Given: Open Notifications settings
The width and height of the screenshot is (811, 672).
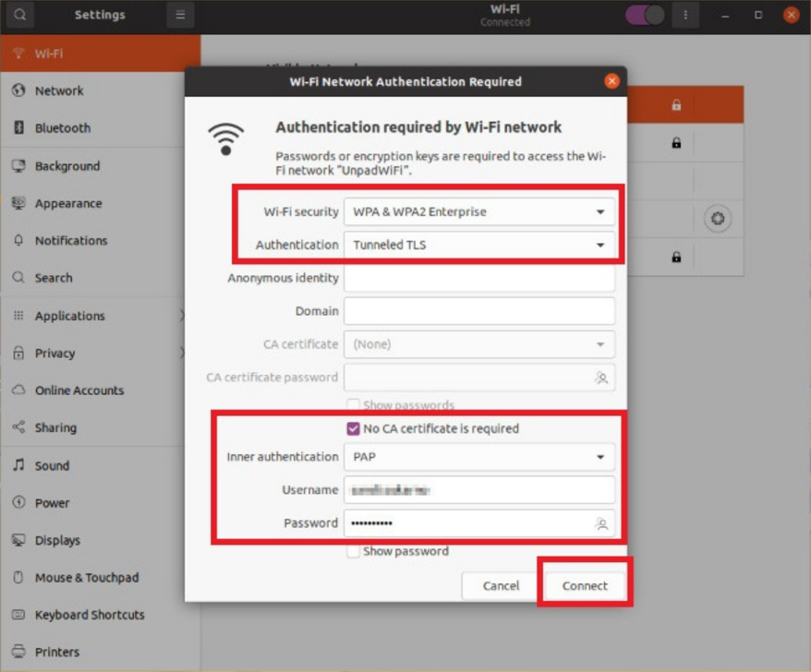Looking at the screenshot, I should 101,240.
